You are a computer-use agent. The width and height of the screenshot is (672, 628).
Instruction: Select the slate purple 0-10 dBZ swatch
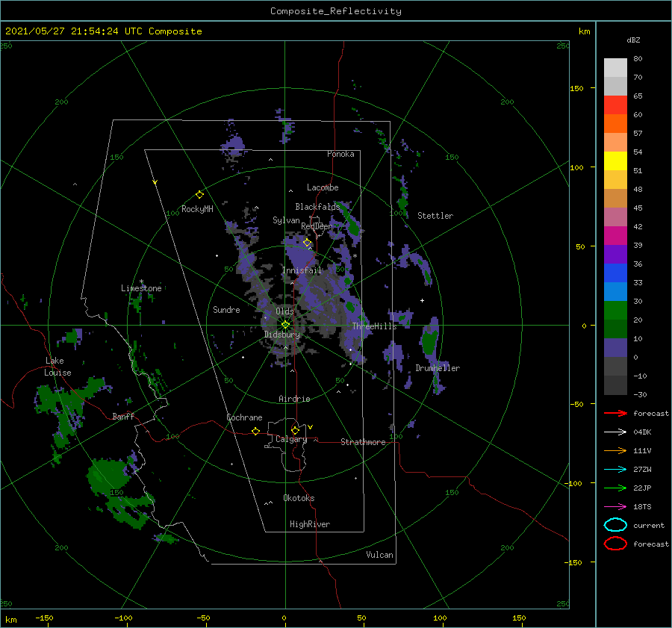point(615,348)
